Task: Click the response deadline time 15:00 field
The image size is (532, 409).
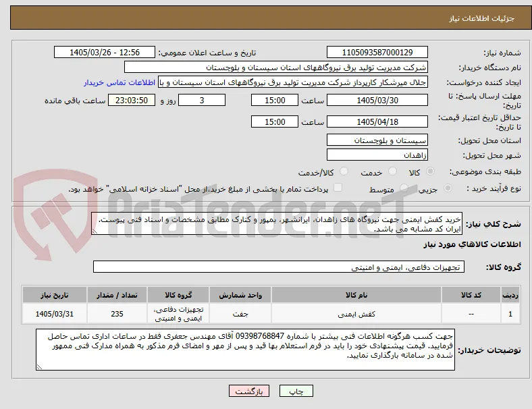Action: (x=275, y=100)
